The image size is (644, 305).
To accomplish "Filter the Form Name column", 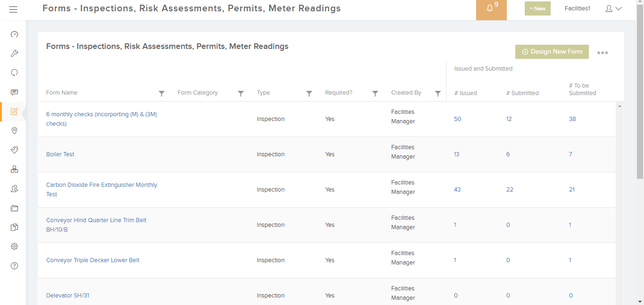I will pos(162,94).
